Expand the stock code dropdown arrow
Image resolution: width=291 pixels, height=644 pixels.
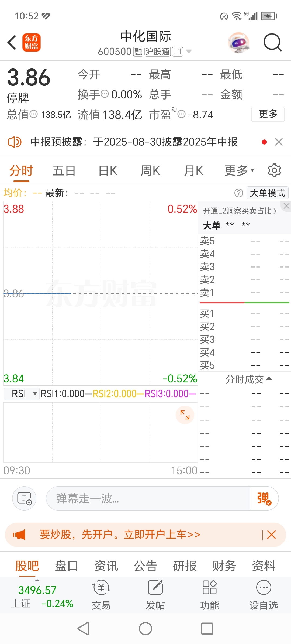(189, 51)
